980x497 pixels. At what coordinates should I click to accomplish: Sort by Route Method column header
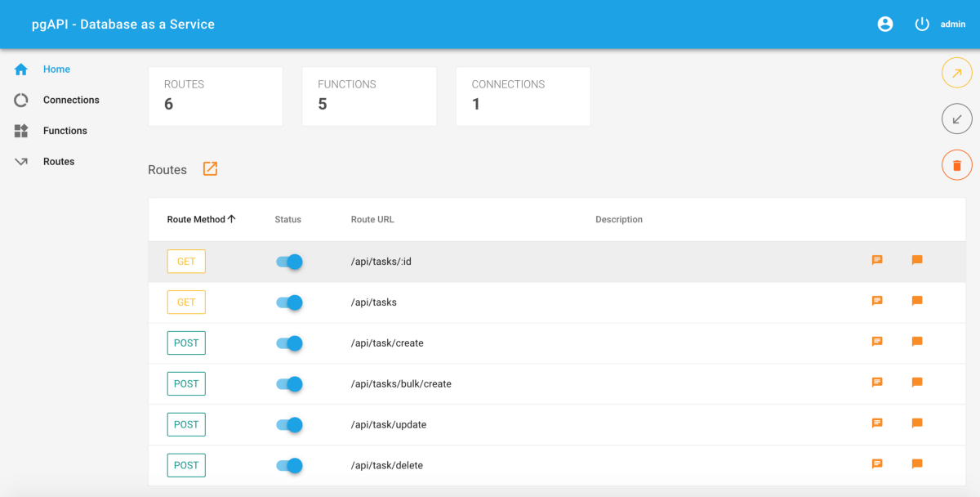point(201,219)
